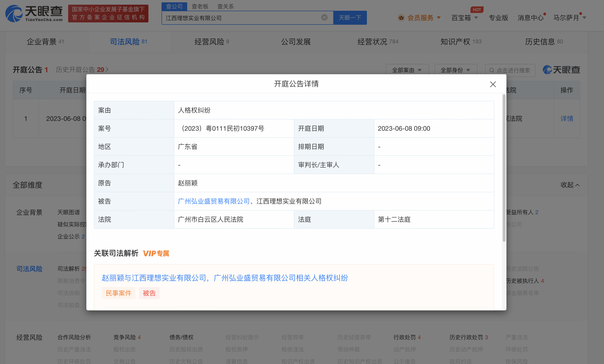
Task: Select 经营风险 in left dimension list
Action: pos(29,338)
